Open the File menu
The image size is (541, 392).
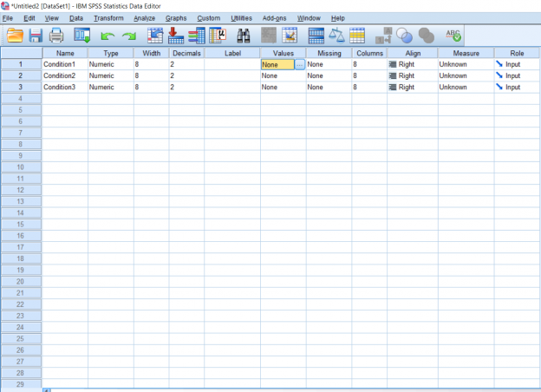[x=8, y=18]
